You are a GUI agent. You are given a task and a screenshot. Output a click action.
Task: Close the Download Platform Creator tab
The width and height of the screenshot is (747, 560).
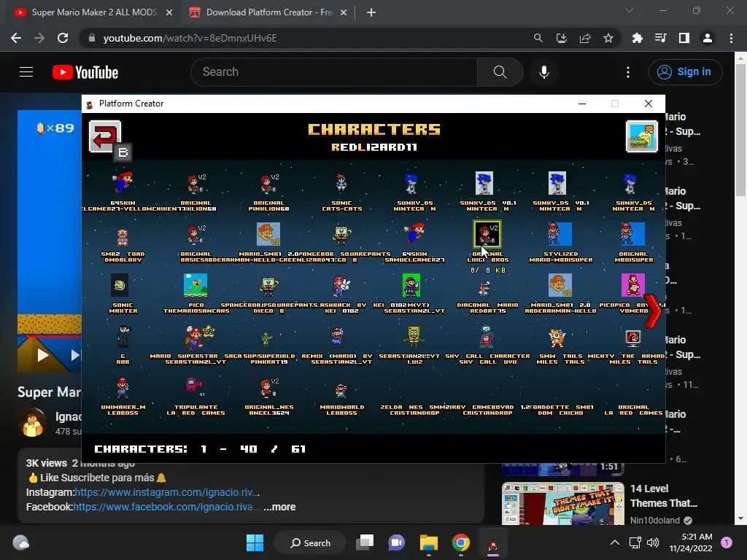[x=344, y=12]
